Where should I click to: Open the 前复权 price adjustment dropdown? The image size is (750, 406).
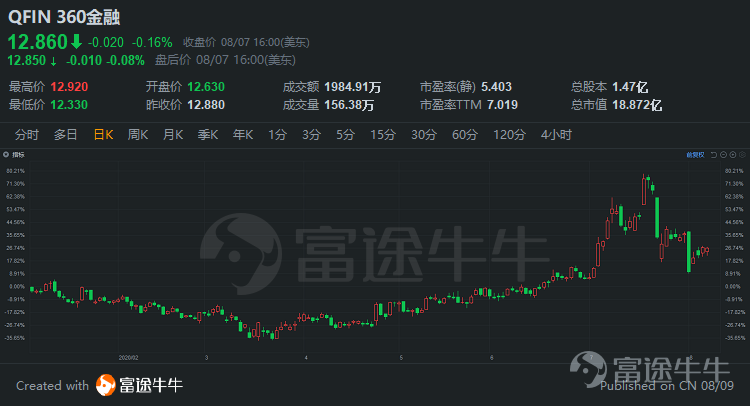point(695,154)
